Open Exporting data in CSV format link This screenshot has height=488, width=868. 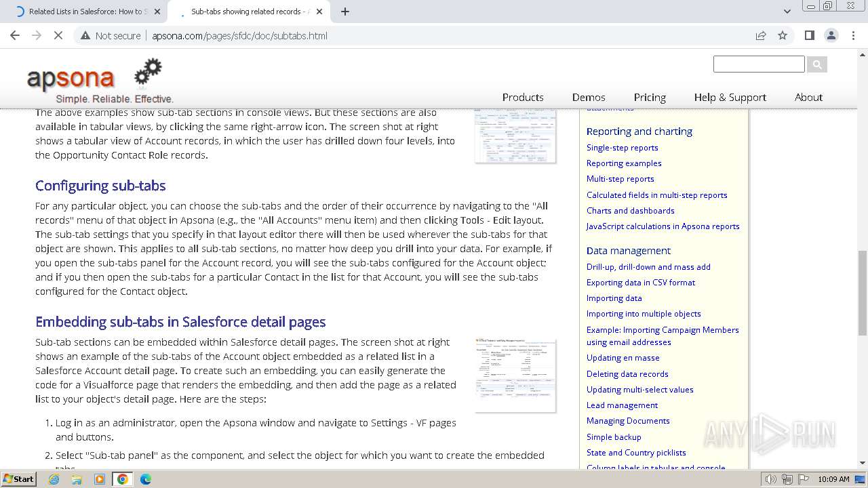pyautogui.click(x=641, y=282)
